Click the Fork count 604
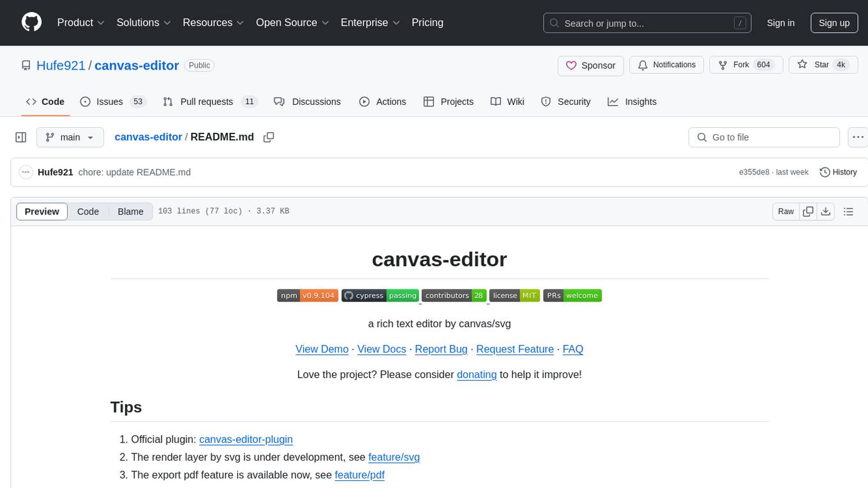The width and height of the screenshot is (868, 488). [x=763, y=65]
